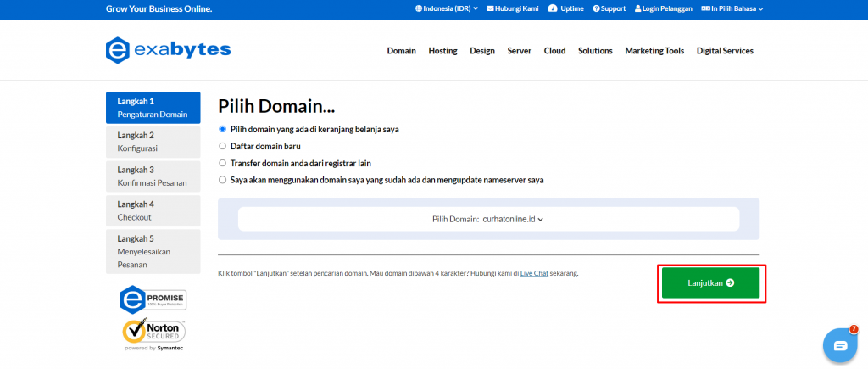
Task: Open the Solutions menu
Action: pyautogui.click(x=596, y=51)
